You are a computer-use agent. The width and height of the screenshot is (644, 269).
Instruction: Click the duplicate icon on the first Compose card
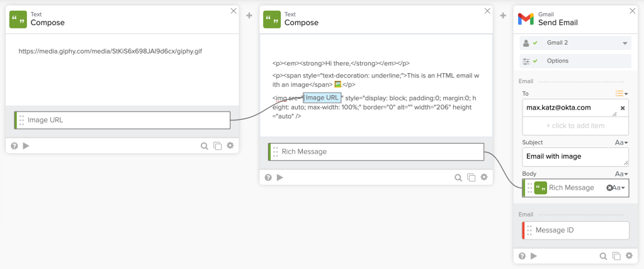(x=217, y=146)
